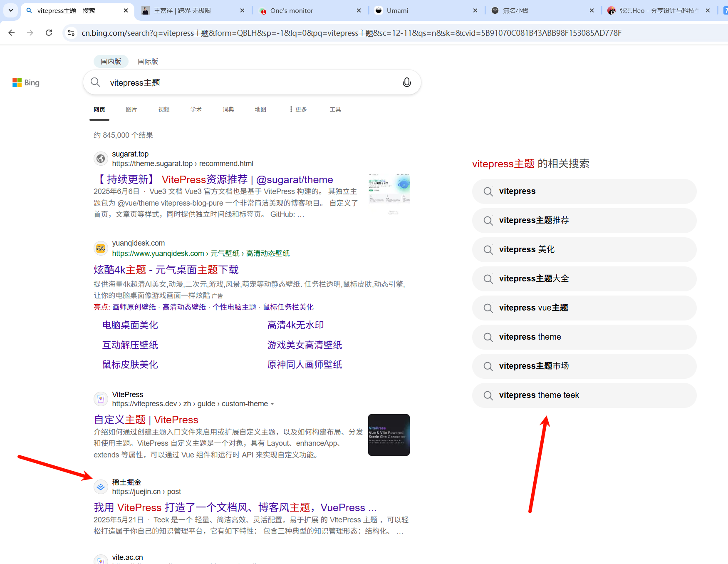Open the 游戏美女高清壁纸 sitelink
728x564 pixels.
[305, 345]
